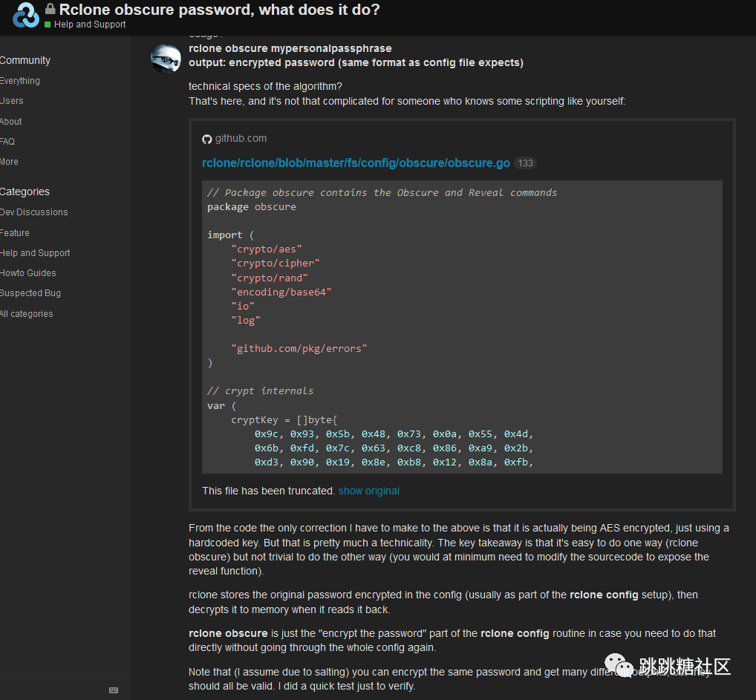Open the topic title 'Rclone obscure password'
Screen dimensions: 756x700
click(219, 9)
